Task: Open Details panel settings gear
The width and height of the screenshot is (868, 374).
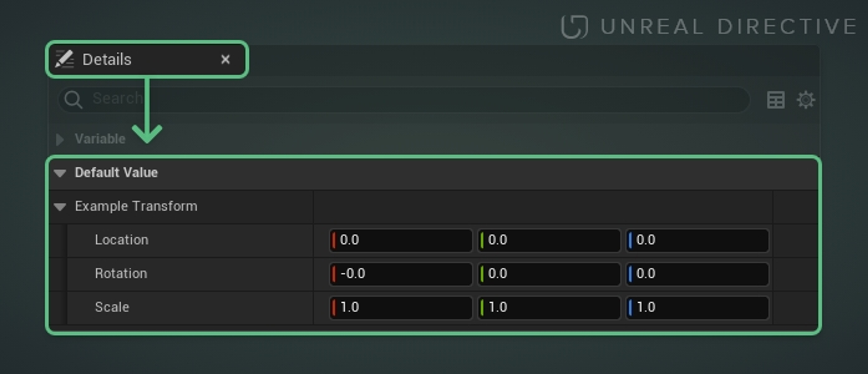Action: coord(805,100)
